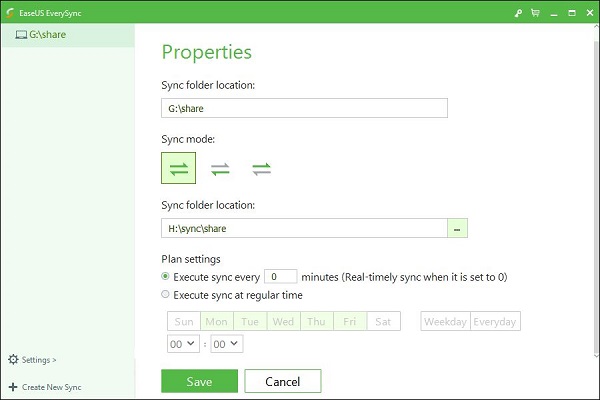Click the key (activate license) icon
This screenshot has width=600, height=400.
[x=518, y=13]
